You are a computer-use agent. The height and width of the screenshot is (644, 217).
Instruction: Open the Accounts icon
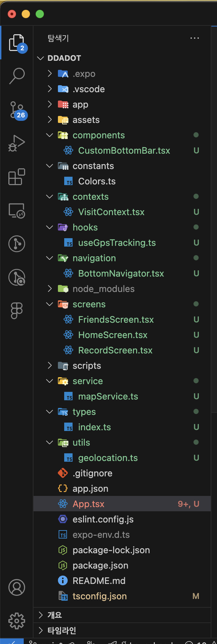(17, 587)
